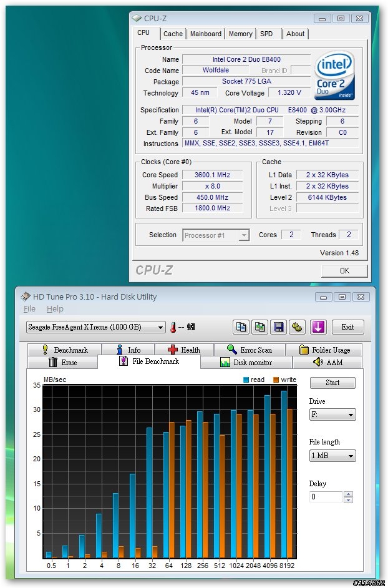Click the 'Version 1.48' text in CPU-Z
The height and width of the screenshot is (588, 388).
[x=339, y=253]
